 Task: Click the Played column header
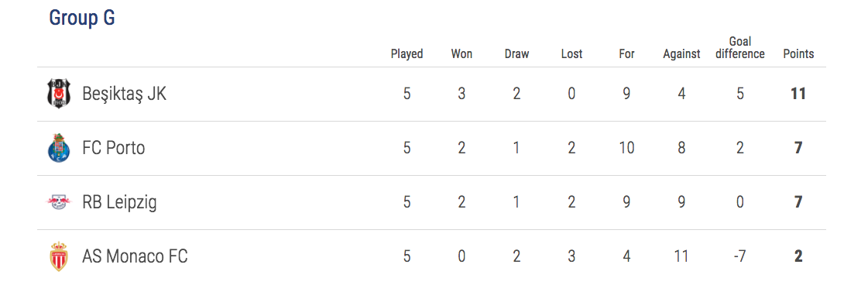tap(407, 54)
